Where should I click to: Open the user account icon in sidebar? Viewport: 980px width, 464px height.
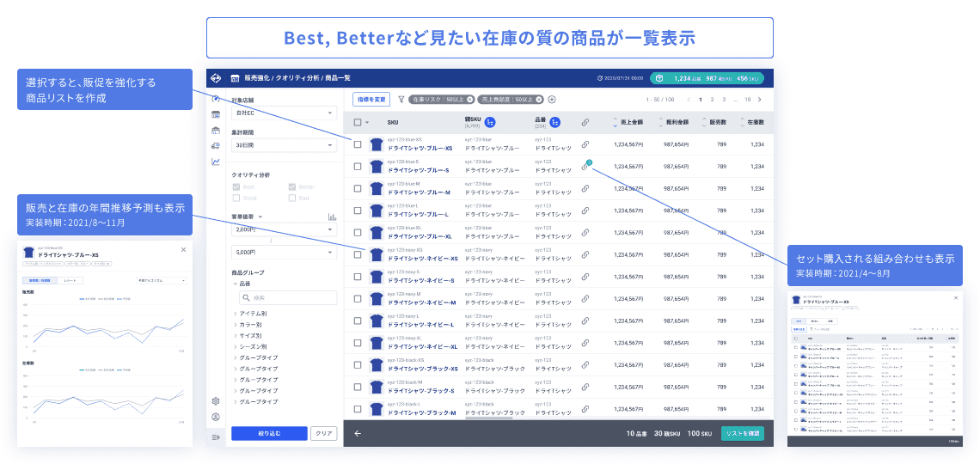pyautogui.click(x=215, y=417)
